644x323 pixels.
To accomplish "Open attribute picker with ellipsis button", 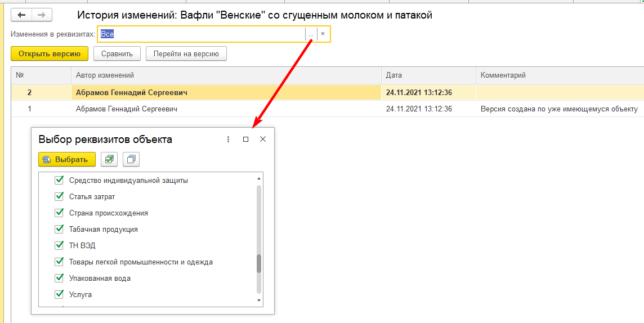I will pyautogui.click(x=311, y=34).
